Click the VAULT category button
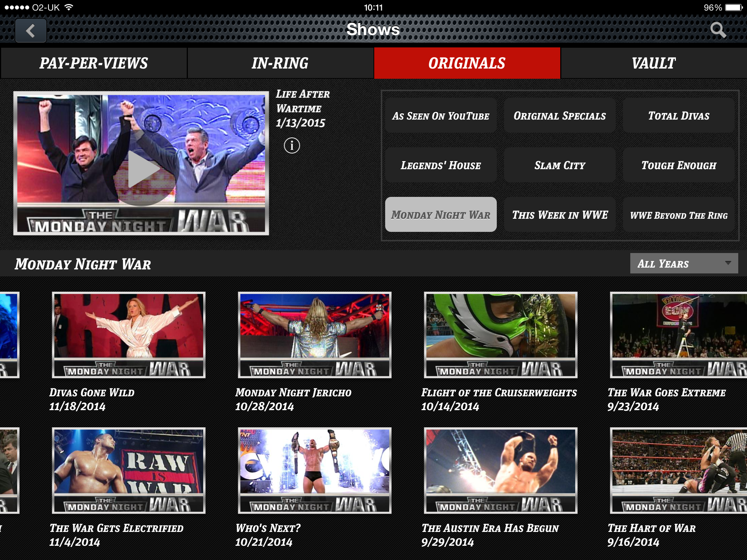 (x=654, y=63)
